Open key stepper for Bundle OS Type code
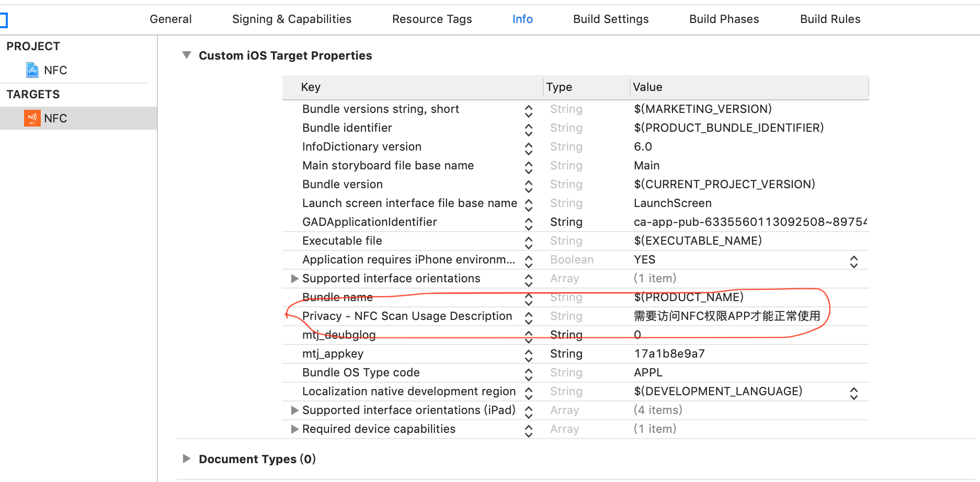Image resolution: width=980 pixels, height=482 pixels. 529,374
